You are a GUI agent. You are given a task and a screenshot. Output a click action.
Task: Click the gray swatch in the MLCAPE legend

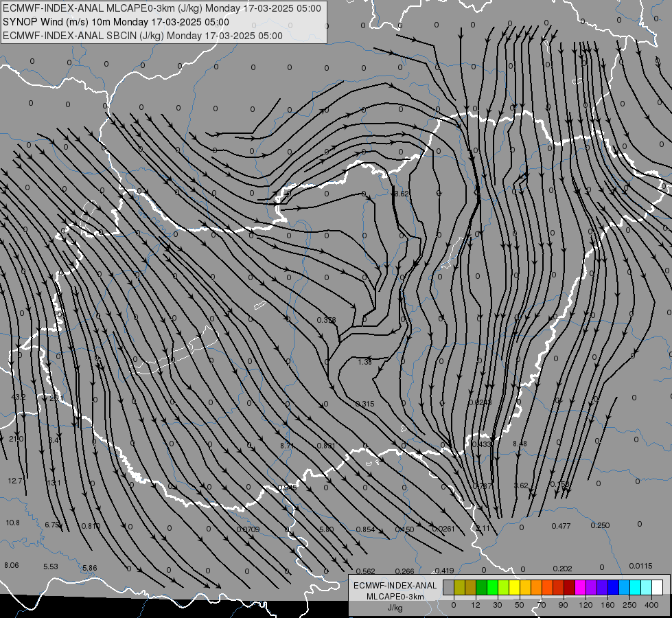coord(448,587)
